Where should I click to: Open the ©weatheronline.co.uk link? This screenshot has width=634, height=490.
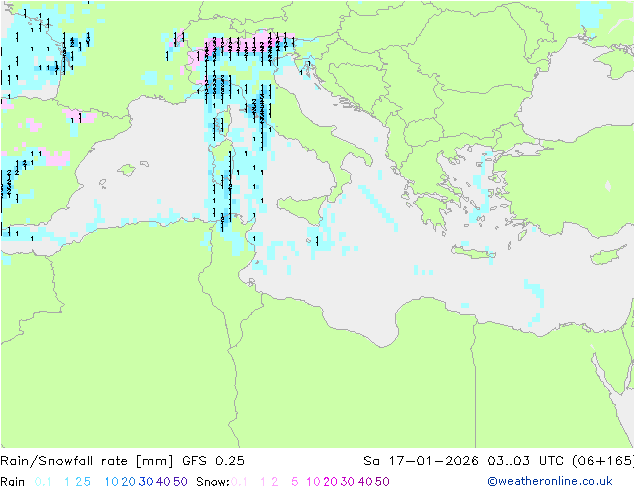[550, 481]
